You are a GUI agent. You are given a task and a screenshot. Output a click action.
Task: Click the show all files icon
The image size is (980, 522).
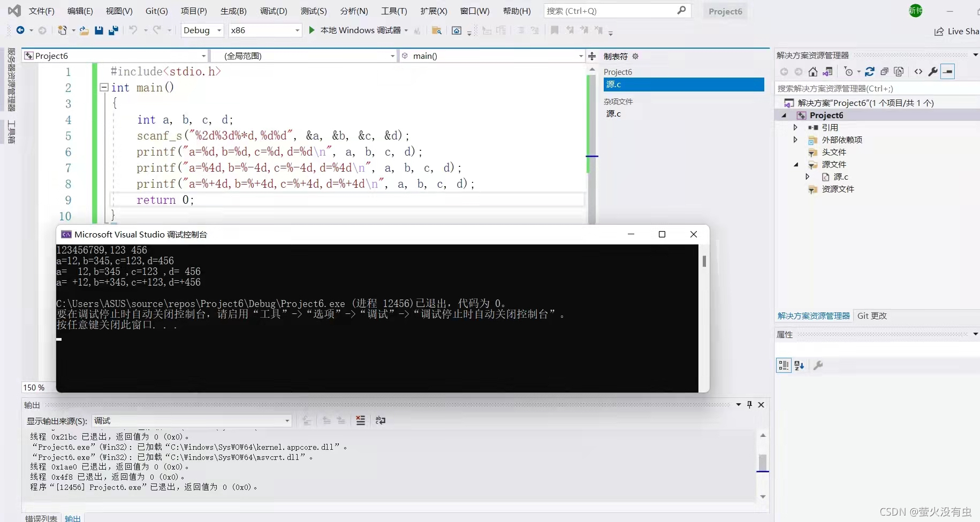(x=899, y=72)
